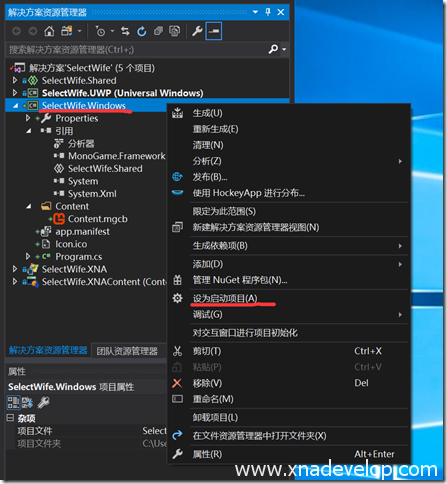Click the search magnifier icon
The width and height of the screenshot is (447, 484).
[x=273, y=49]
